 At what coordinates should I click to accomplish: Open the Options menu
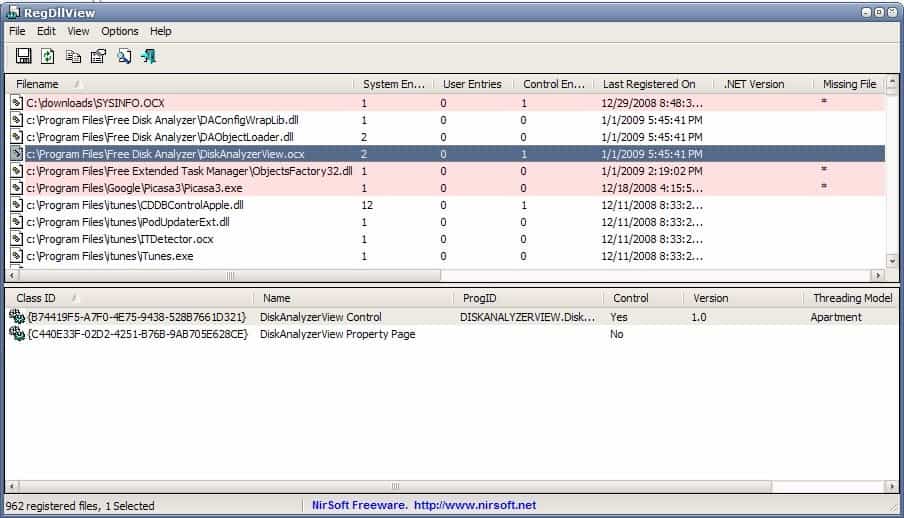pyautogui.click(x=119, y=31)
